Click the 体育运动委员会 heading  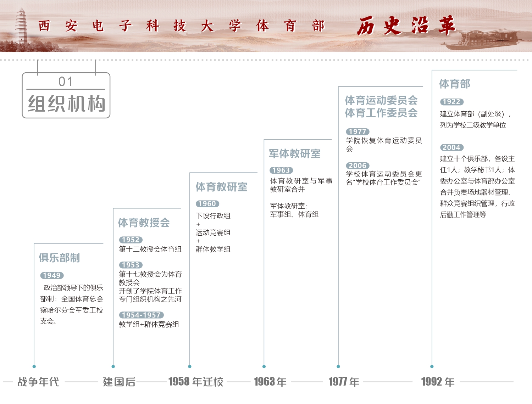tap(381, 100)
